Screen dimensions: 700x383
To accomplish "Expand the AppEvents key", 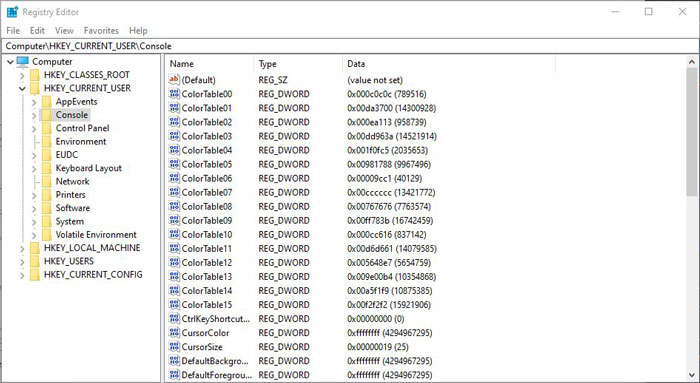I will (34, 102).
